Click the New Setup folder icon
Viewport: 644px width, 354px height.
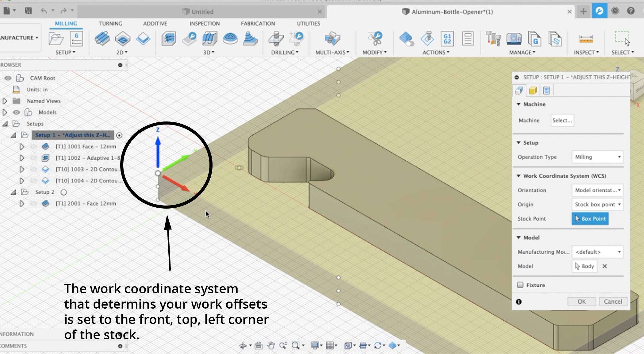tap(56, 39)
